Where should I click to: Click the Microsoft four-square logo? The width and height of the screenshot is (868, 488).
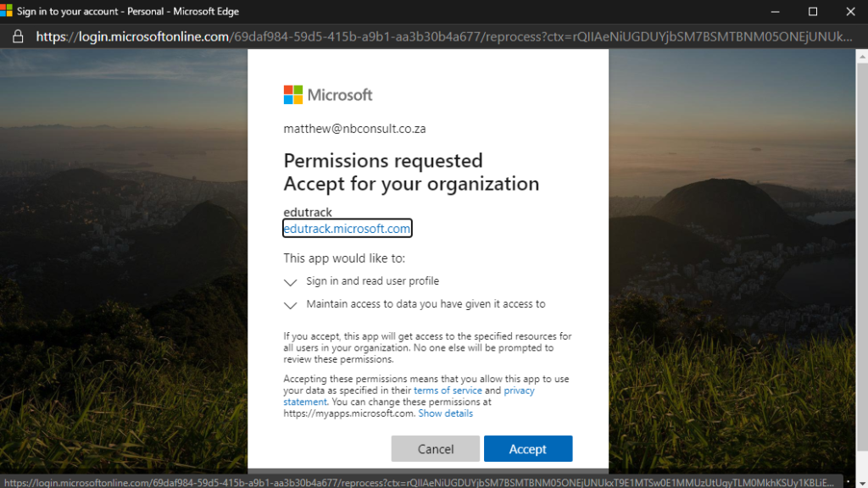pyautogui.click(x=292, y=95)
